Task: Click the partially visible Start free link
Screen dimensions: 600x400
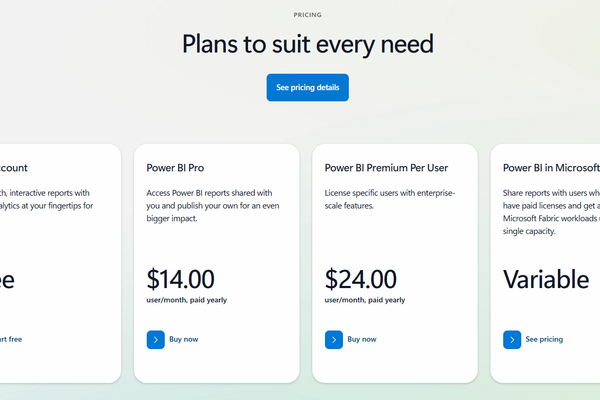Action: (x=11, y=339)
